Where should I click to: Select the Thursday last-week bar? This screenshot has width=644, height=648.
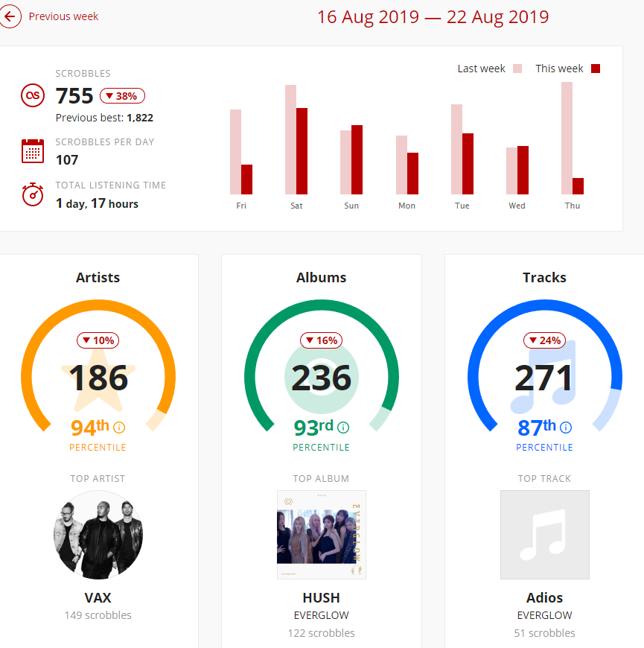click(567, 138)
